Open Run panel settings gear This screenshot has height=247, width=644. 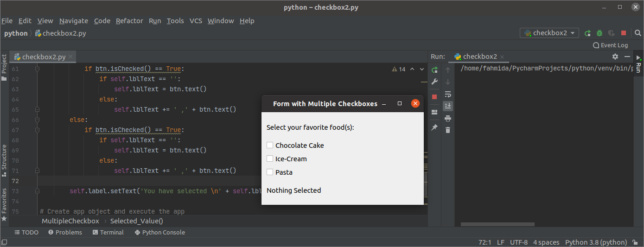(x=615, y=57)
